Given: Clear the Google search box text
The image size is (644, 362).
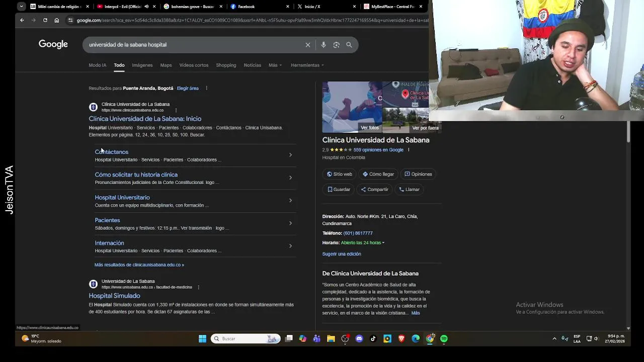Looking at the screenshot, I should [x=308, y=45].
